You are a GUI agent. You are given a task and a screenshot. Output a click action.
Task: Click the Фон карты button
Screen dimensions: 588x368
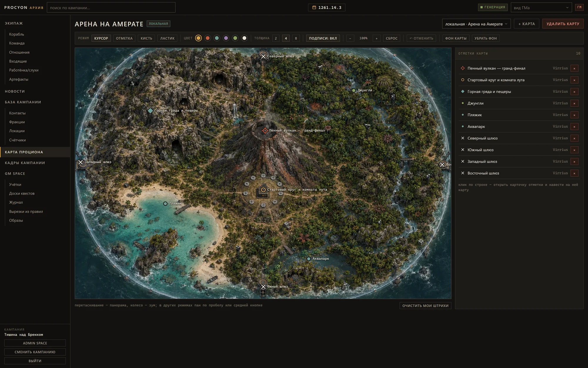click(456, 38)
